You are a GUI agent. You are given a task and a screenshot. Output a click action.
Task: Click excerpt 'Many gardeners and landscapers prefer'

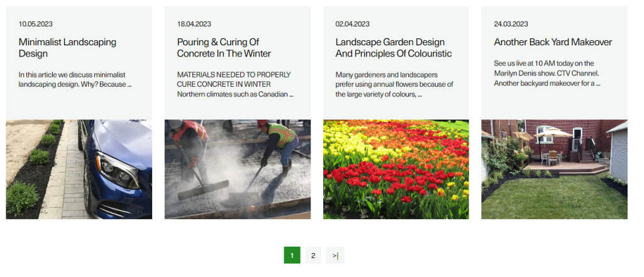pos(394,84)
